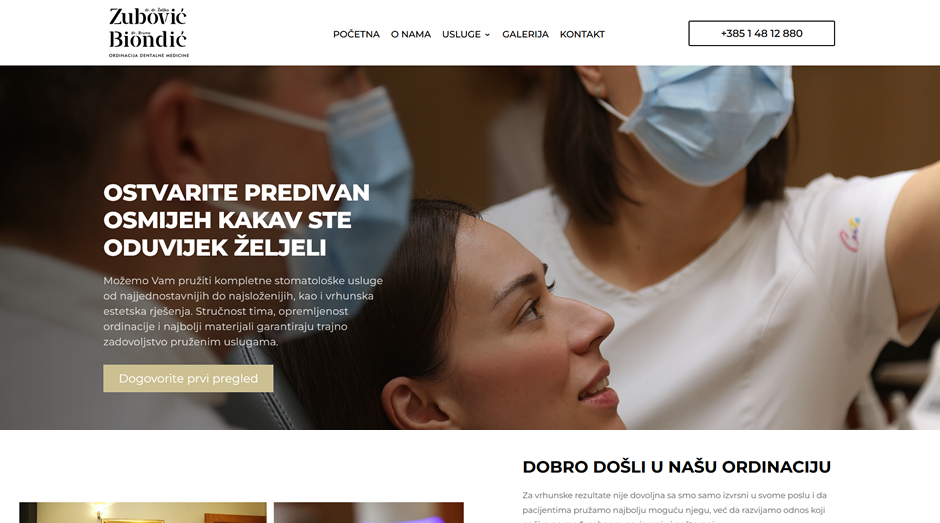
Task: Open the left office photo thumbnail
Action: click(x=143, y=513)
